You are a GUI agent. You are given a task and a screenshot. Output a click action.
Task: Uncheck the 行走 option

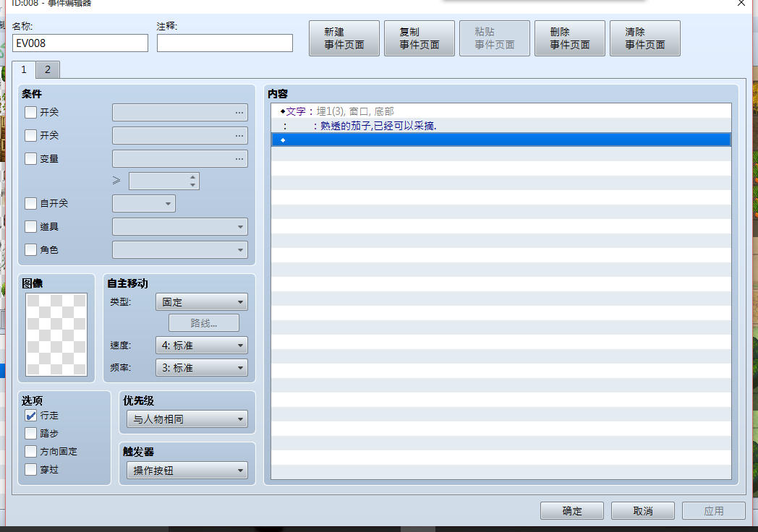click(x=30, y=416)
